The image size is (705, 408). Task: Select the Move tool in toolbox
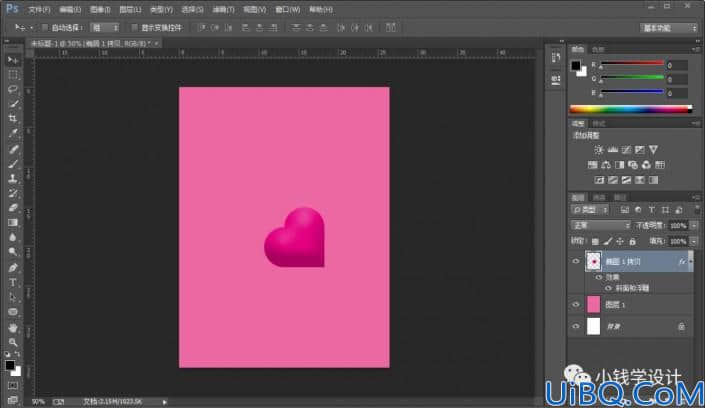click(13, 60)
